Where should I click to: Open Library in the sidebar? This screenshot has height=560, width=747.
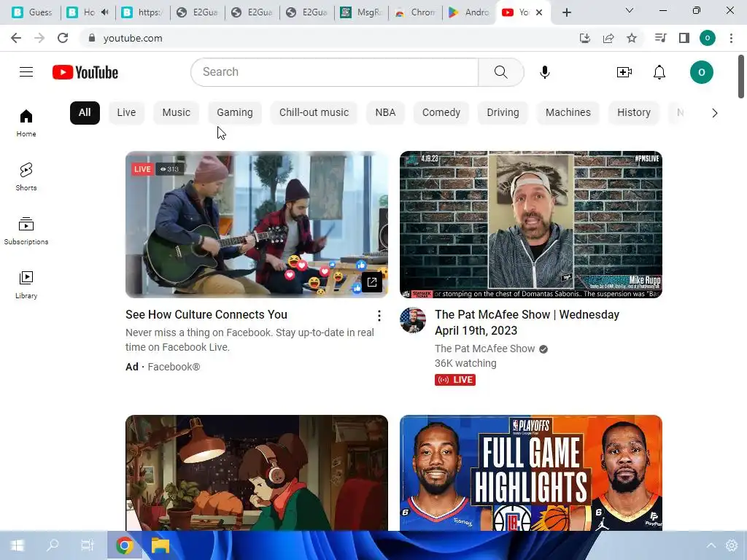click(26, 284)
